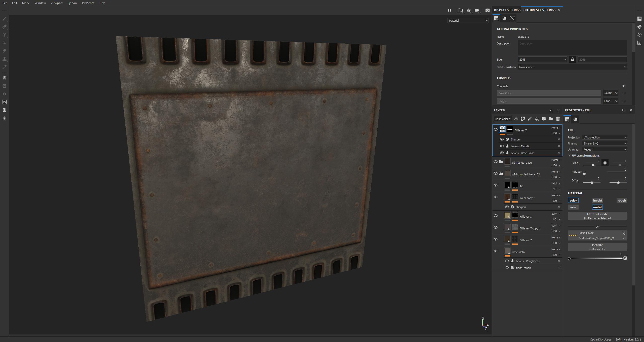Open the UV tile settings icon tab
The image size is (644, 342).
(x=512, y=18)
